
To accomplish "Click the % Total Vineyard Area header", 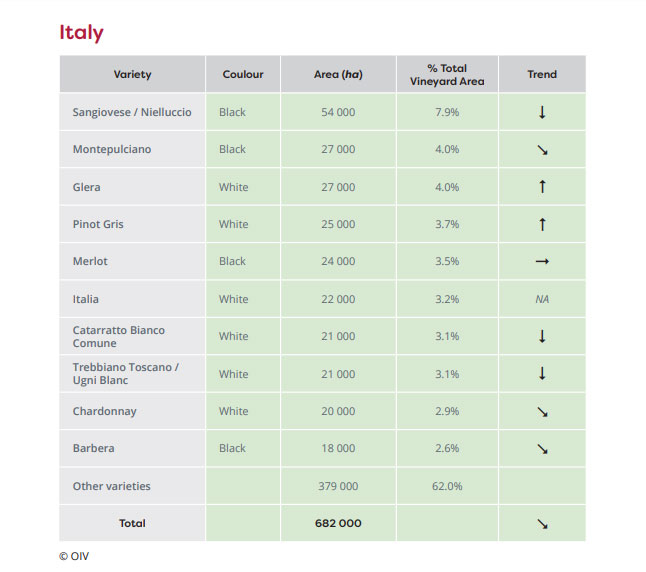I will click(446, 75).
